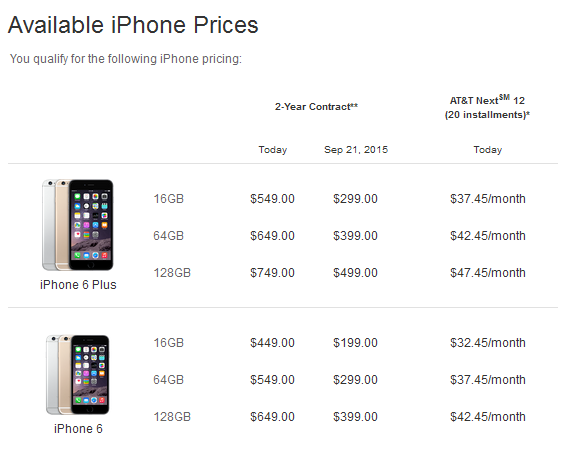Select iPhone 6 Plus 16GB $549.00 today price
This screenshot has width=566, height=450.
pos(273,199)
